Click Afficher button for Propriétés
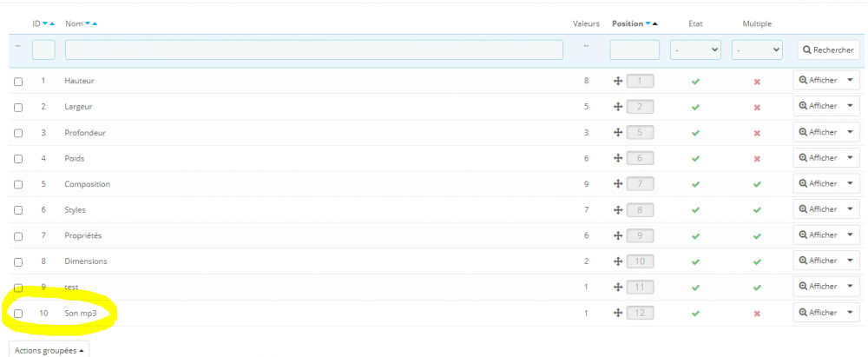 [x=819, y=235]
